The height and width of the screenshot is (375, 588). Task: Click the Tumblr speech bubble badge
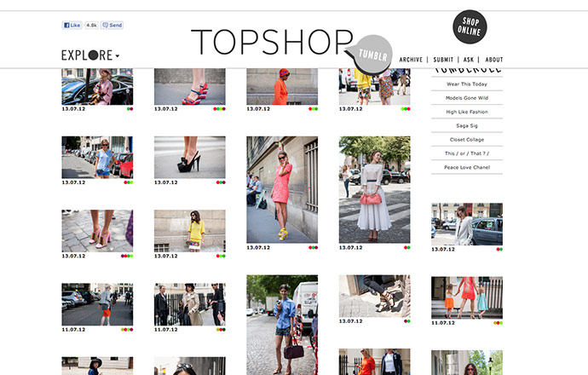[370, 55]
